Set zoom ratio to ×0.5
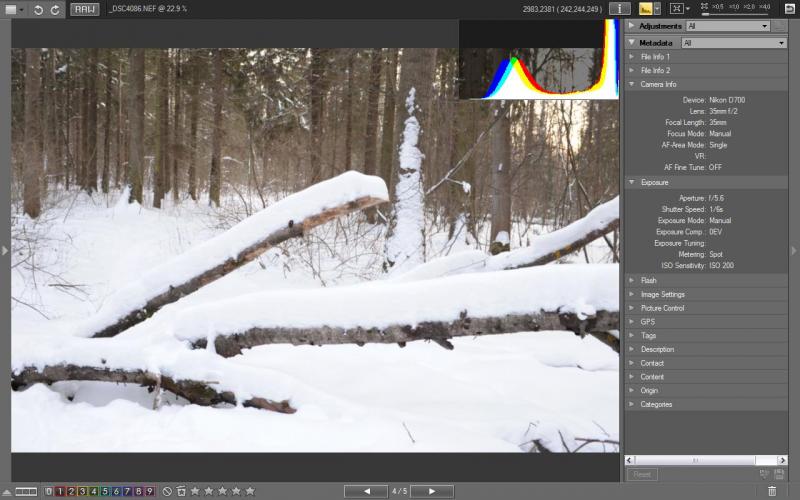The width and height of the screenshot is (800, 500). pyautogui.click(x=718, y=7)
